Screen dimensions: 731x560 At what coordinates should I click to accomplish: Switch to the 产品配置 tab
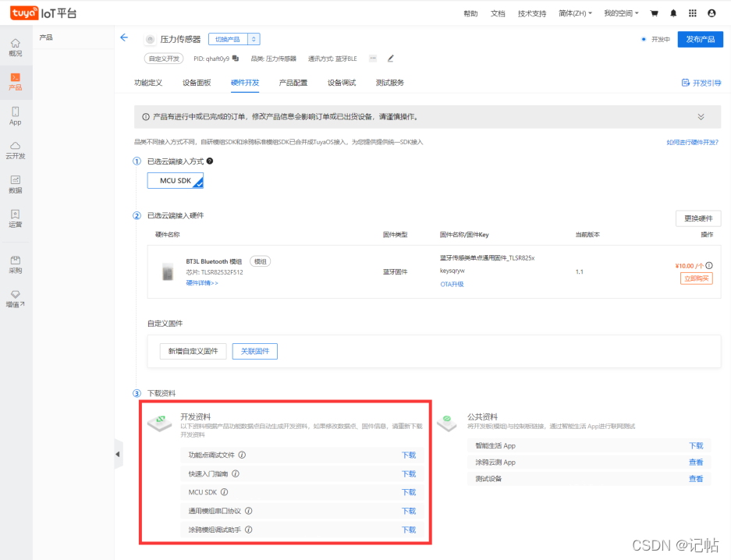point(293,83)
